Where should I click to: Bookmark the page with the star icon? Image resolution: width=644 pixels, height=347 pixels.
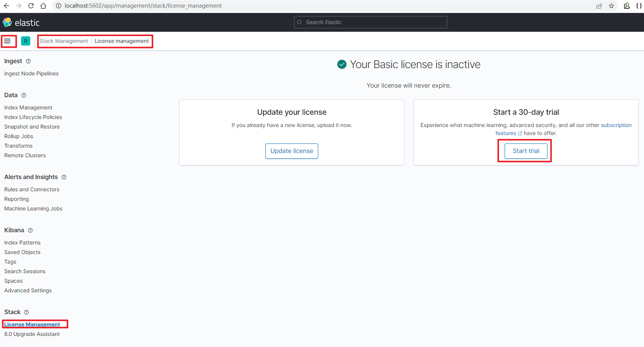point(611,6)
